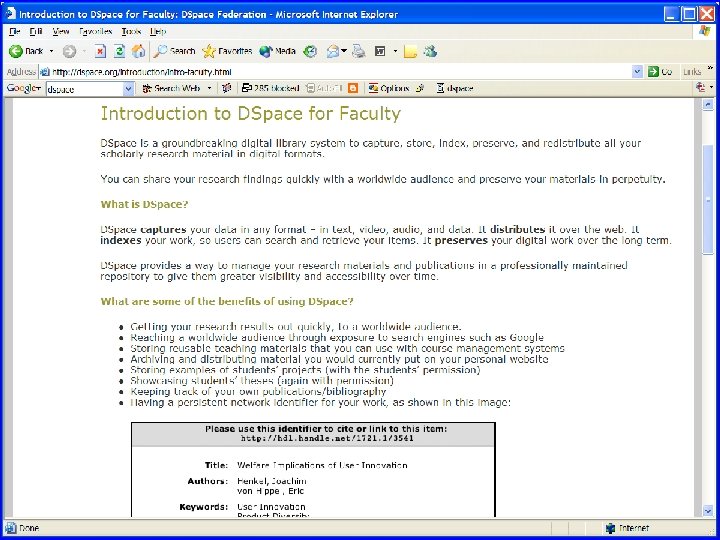This screenshot has height=540, width=720.
Task: Click the Edit page toolbar icon
Action: pyautogui.click(x=380, y=51)
